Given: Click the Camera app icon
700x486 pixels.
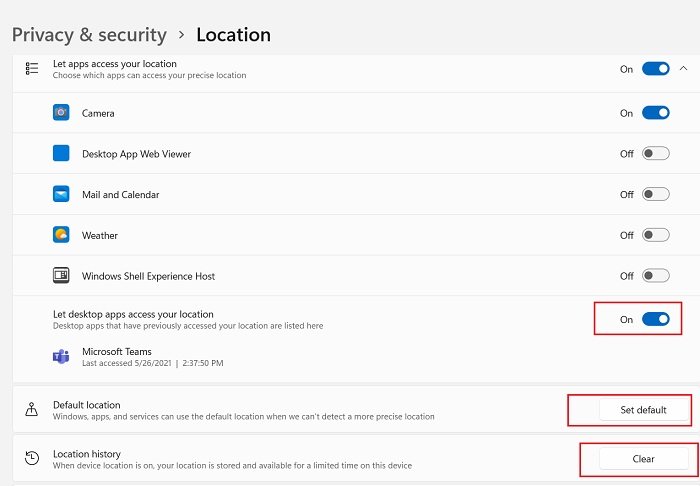Looking at the screenshot, I should point(61,113).
